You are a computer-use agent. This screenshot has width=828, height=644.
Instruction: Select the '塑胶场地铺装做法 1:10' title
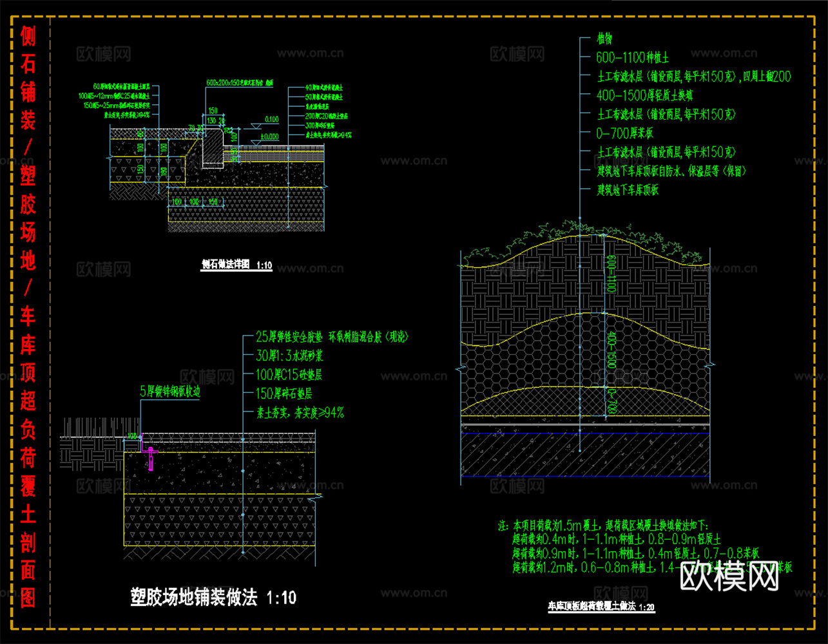213,597
